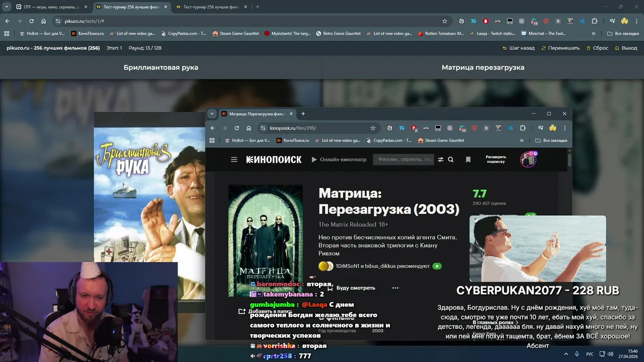
Task: Click Бриллиантовая рука poster image
Action: (x=149, y=195)
